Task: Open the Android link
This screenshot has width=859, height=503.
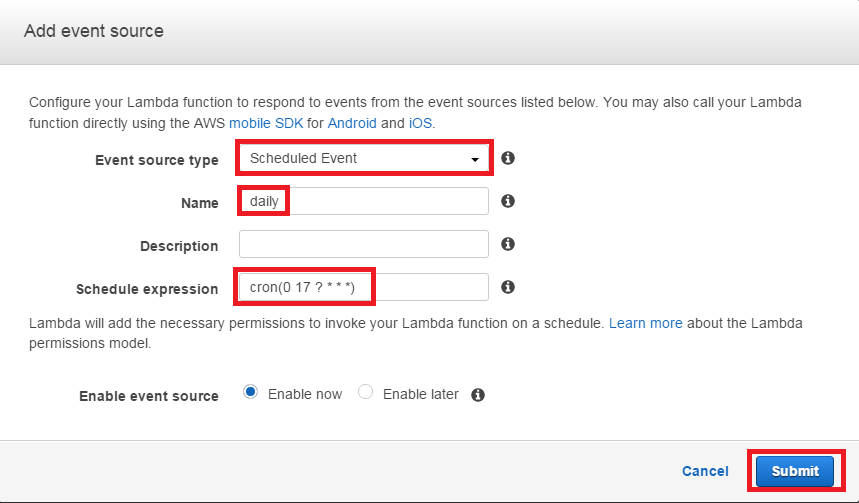Action: click(x=352, y=123)
